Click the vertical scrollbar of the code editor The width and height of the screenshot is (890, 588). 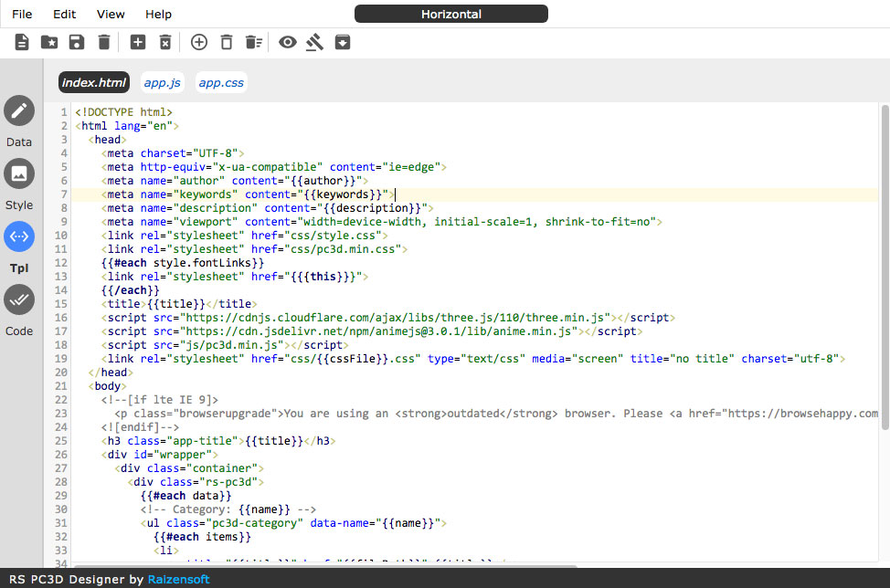point(885,267)
